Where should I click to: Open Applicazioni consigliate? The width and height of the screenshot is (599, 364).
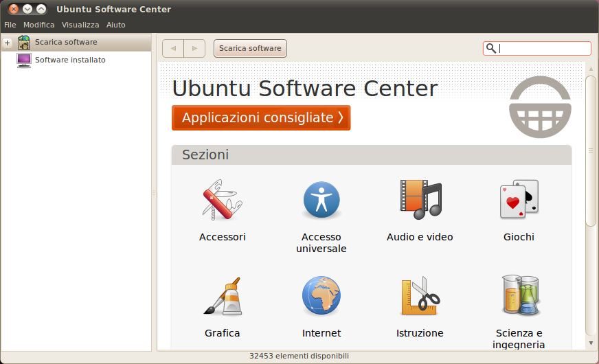(261, 117)
